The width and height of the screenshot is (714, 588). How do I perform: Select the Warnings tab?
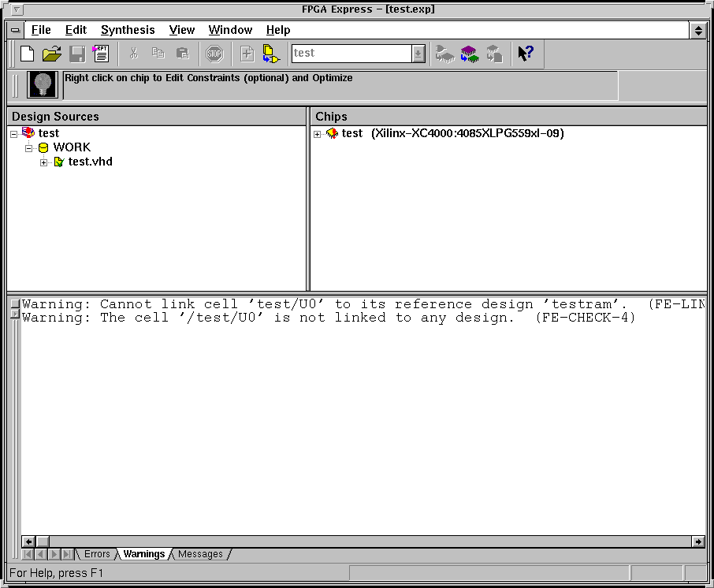(144, 554)
